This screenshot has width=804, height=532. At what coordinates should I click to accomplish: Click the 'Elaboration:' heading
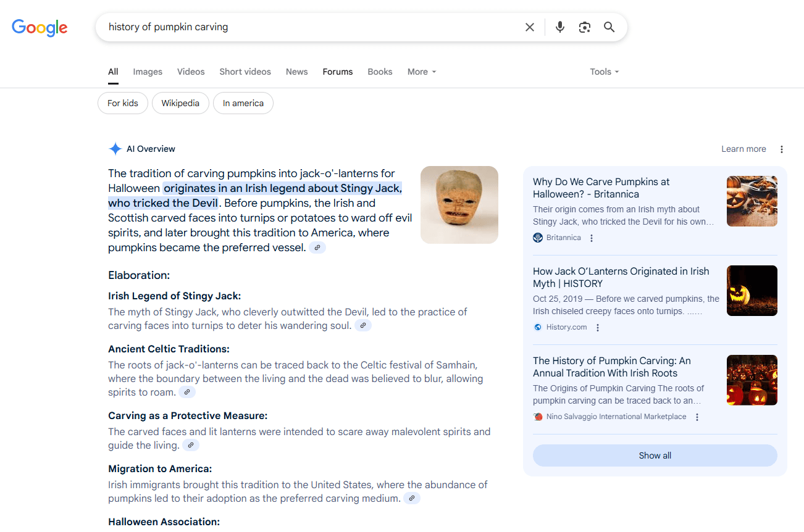pyautogui.click(x=139, y=275)
